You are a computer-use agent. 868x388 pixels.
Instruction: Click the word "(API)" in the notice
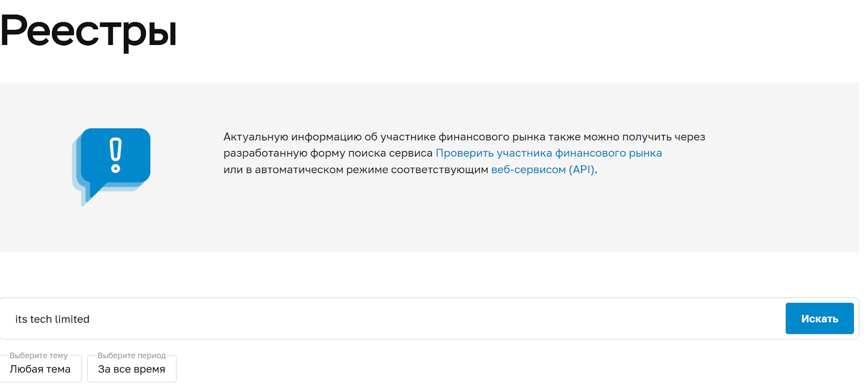[582, 170]
